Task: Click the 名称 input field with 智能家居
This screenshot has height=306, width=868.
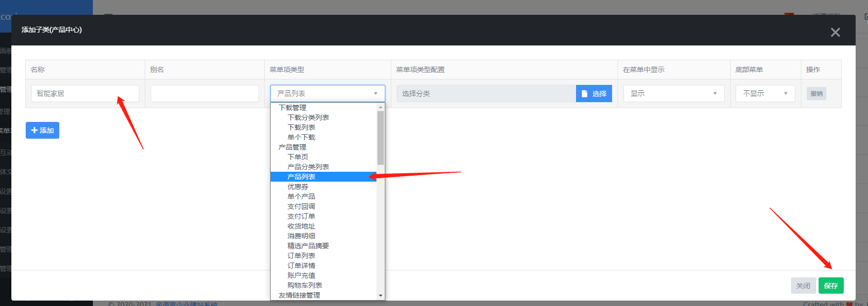Action: 85,94
